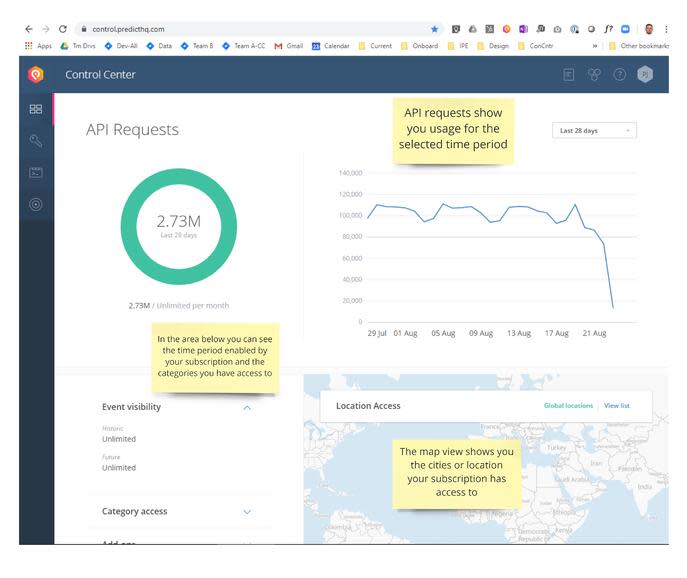Open the API keys icon in sidebar

click(36, 141)
